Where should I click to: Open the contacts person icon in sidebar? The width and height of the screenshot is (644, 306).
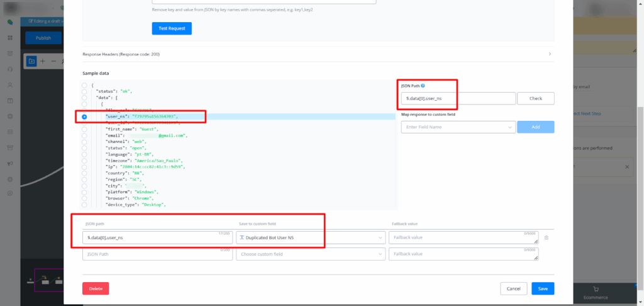tap(10, 85)
